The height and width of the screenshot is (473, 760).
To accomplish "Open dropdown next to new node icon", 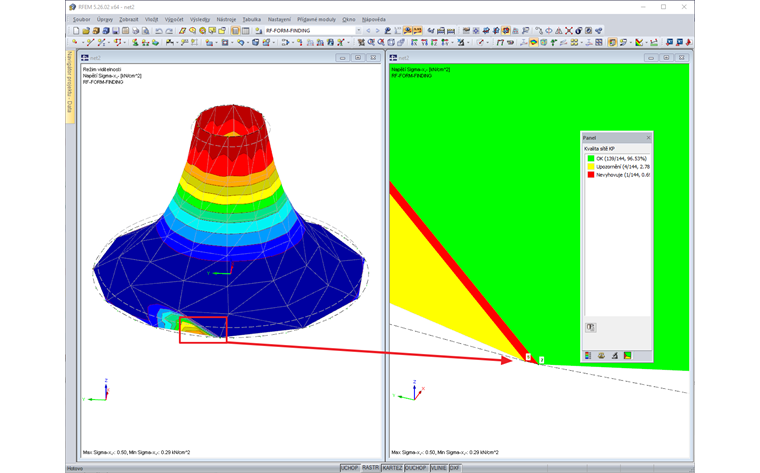I will (83, 42).
